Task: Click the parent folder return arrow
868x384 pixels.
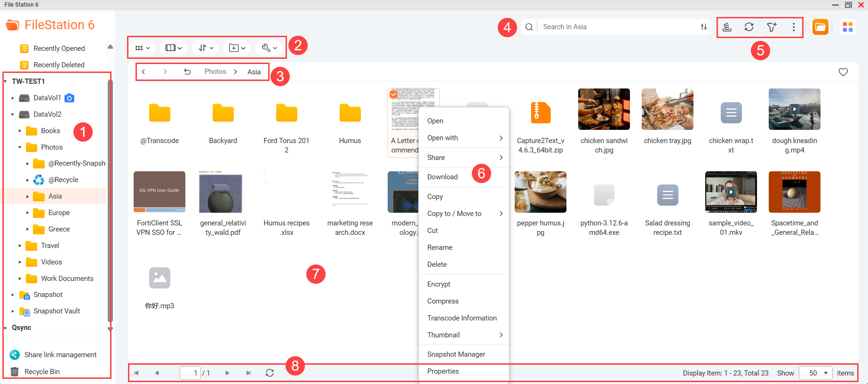Action: 187,72
